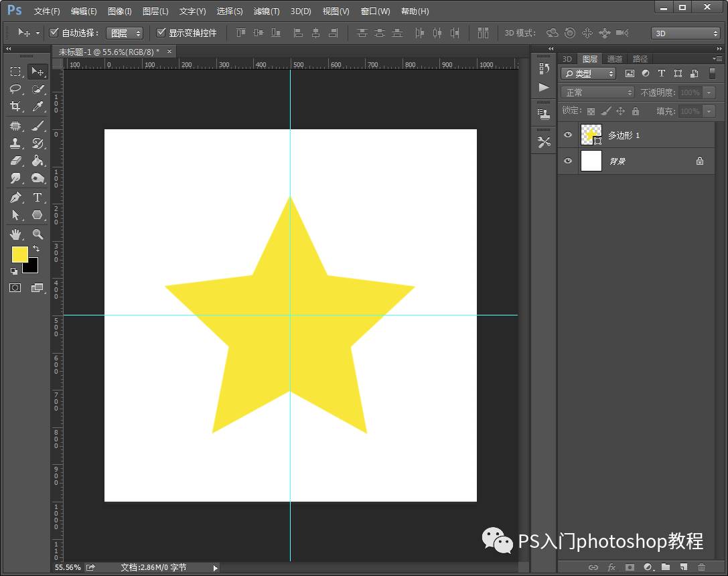Image resolution: width=728 pixels, height=576 pixels.
Task: Open the 图像(I) menu
Action: 119,11
